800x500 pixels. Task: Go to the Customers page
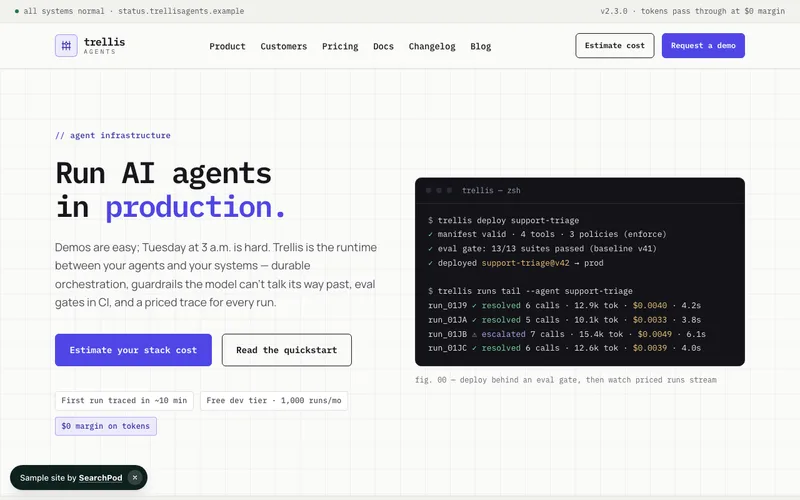click(x=284, y=46)
